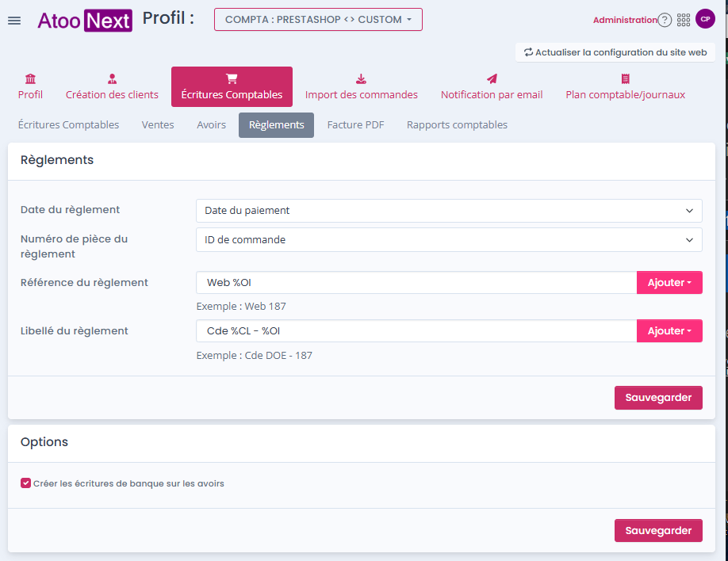Viewport: 728px width, 561px height.
Task: Click the Options panel heading
Action: point(44,441)
